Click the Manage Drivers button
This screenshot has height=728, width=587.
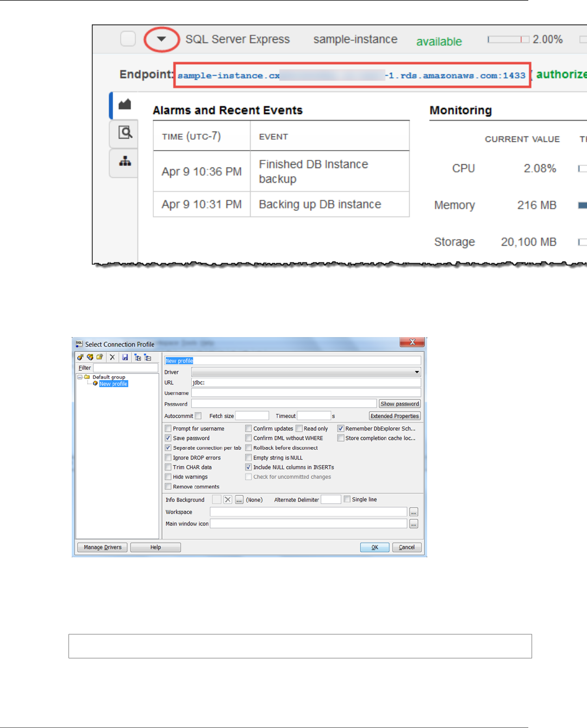[102, 547]
